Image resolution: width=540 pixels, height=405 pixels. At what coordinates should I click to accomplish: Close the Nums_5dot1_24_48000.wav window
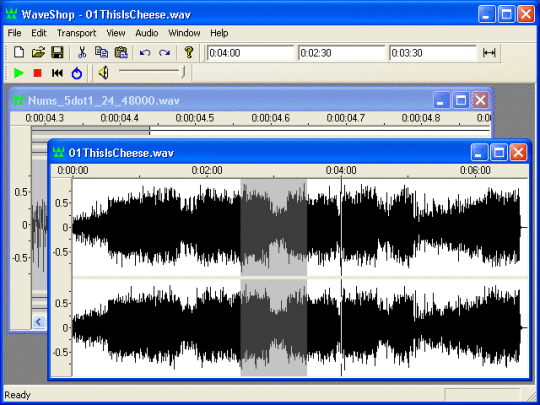(480, 100)
